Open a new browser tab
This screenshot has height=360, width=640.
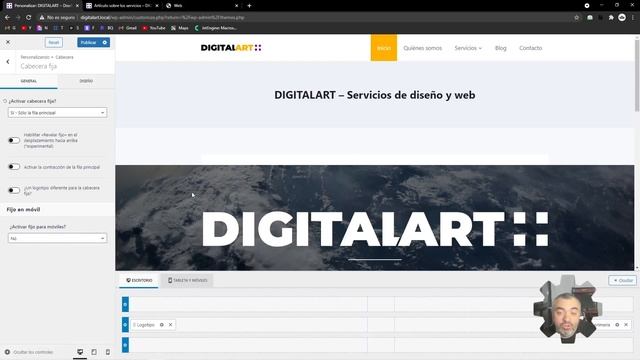click(249, 6)
